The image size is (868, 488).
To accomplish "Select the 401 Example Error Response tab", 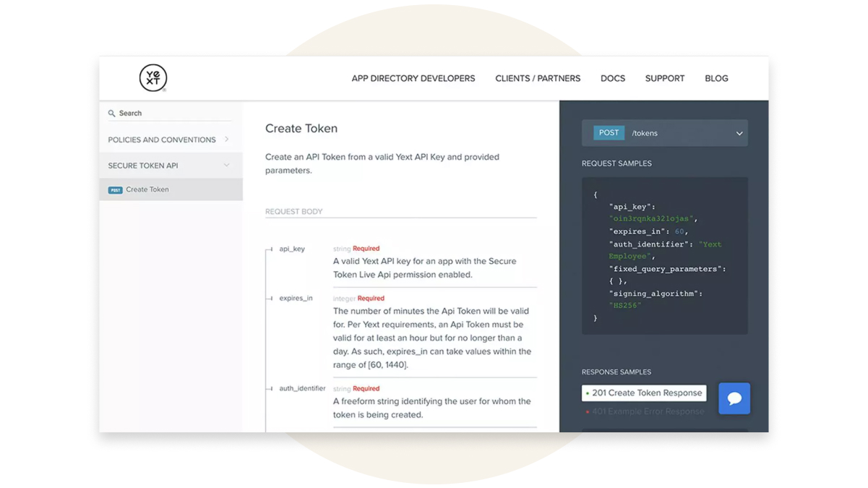I will coord(644,411).
